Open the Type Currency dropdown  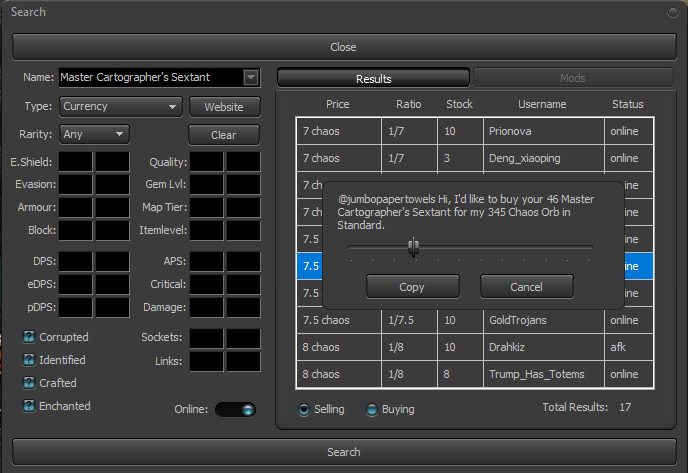pyautogui.click(x=121, y=107)
